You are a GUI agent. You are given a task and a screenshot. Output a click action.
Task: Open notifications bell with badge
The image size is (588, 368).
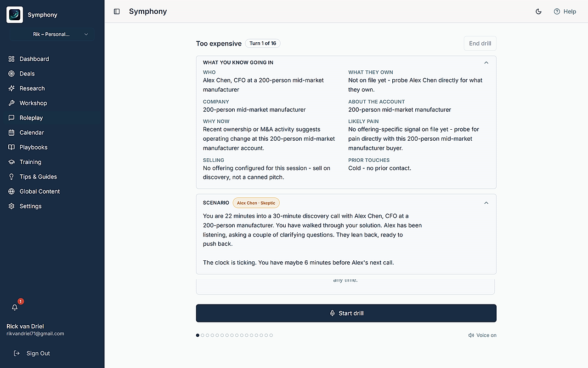[15, 307]
